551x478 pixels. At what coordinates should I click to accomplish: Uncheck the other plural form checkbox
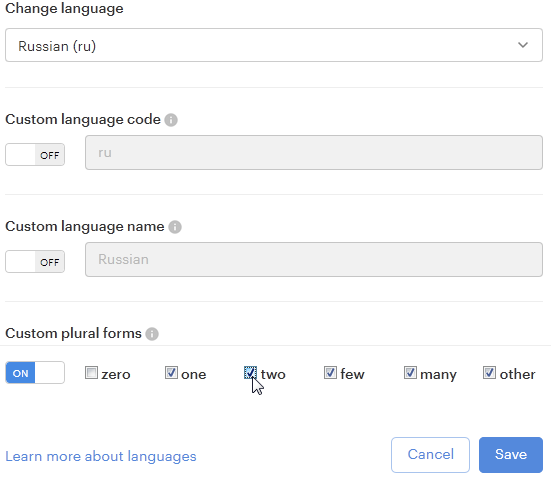coord(490,373)
